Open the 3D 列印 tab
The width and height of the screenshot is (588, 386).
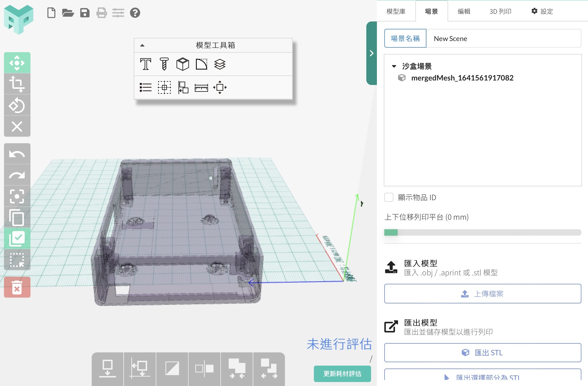(x=500, y=11)
